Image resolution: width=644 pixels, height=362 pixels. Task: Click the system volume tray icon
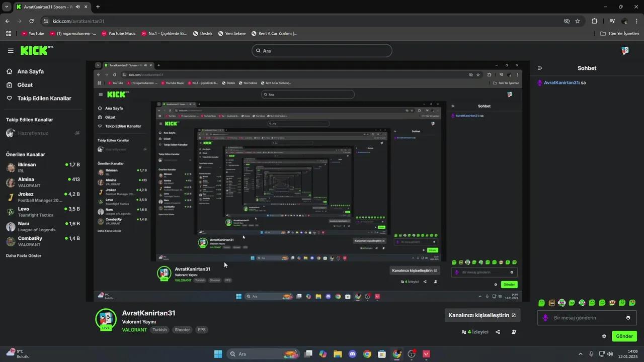pos(610,354)
